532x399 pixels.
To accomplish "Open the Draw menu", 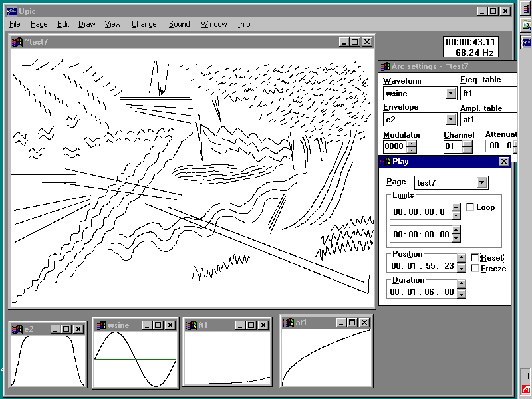I will pos(87,24).
